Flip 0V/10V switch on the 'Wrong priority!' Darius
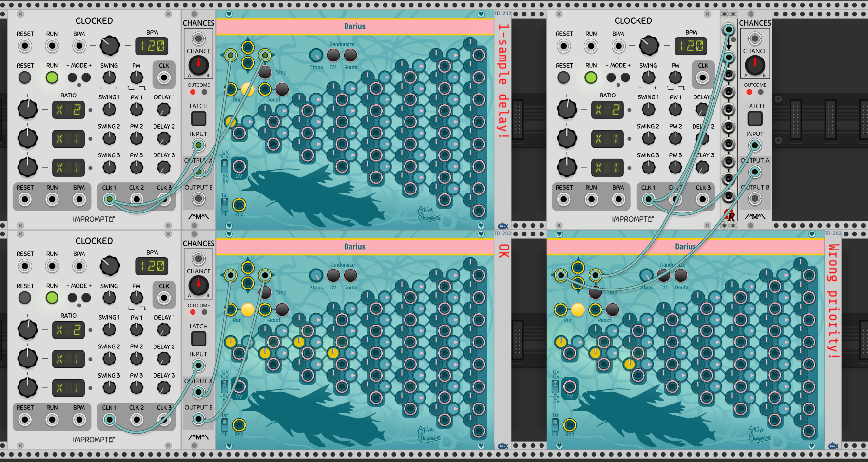The height and width of the screenshot is (462, 868). tap(555, 386)
